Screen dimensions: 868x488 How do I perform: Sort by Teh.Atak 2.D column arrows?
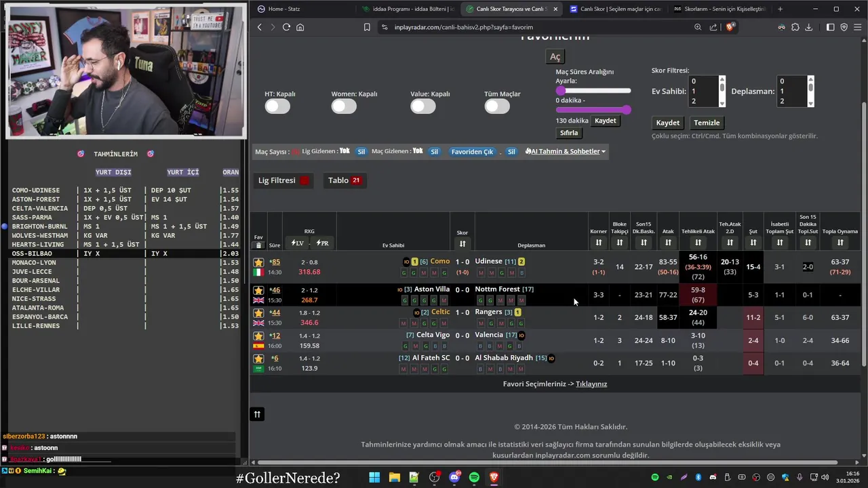coord(730,243)
